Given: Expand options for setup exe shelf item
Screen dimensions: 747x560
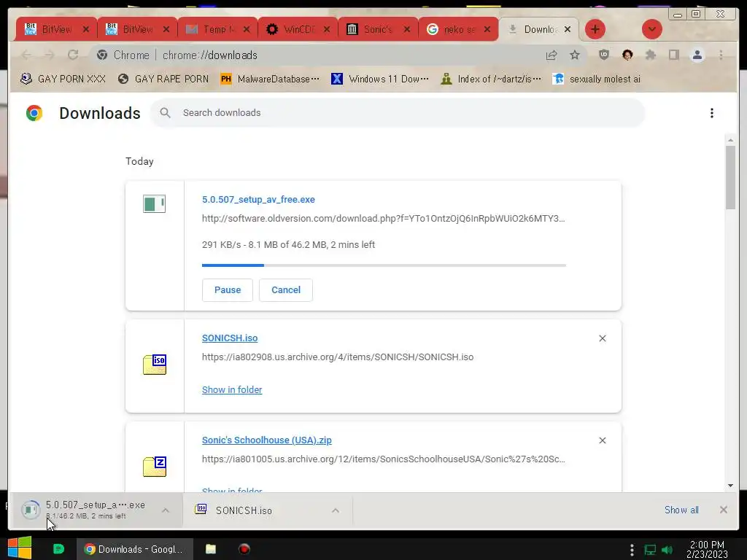Looking at the screenshot, I should (x=166, y=510).
